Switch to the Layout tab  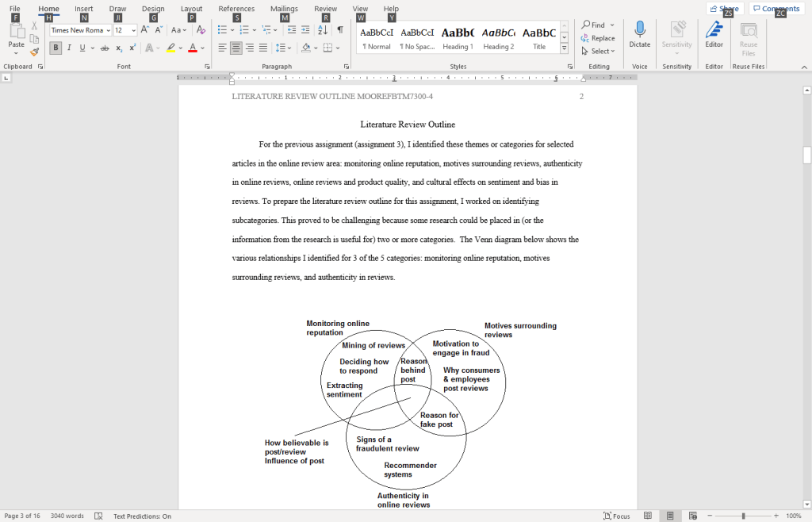(x=191, y=9)
